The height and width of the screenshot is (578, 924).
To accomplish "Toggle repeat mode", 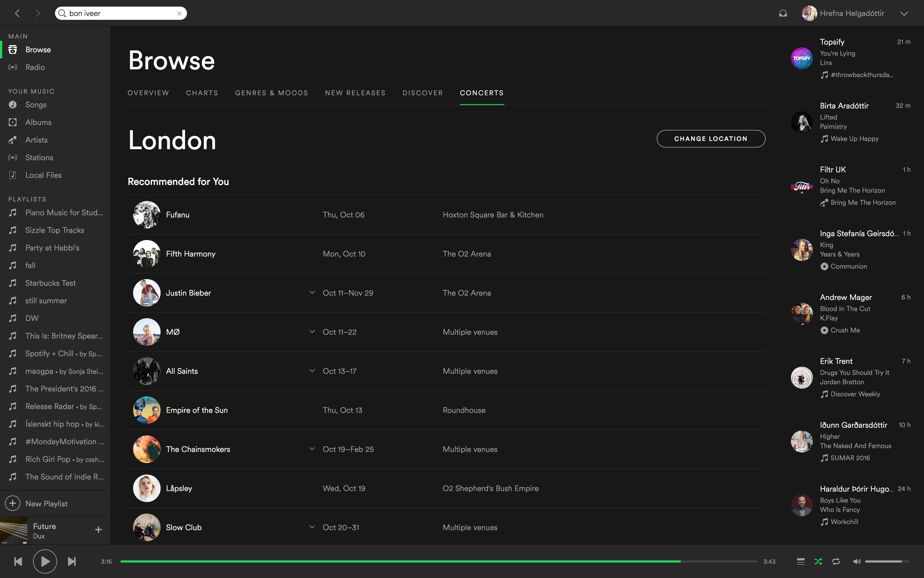I will (x=836, y=561).
